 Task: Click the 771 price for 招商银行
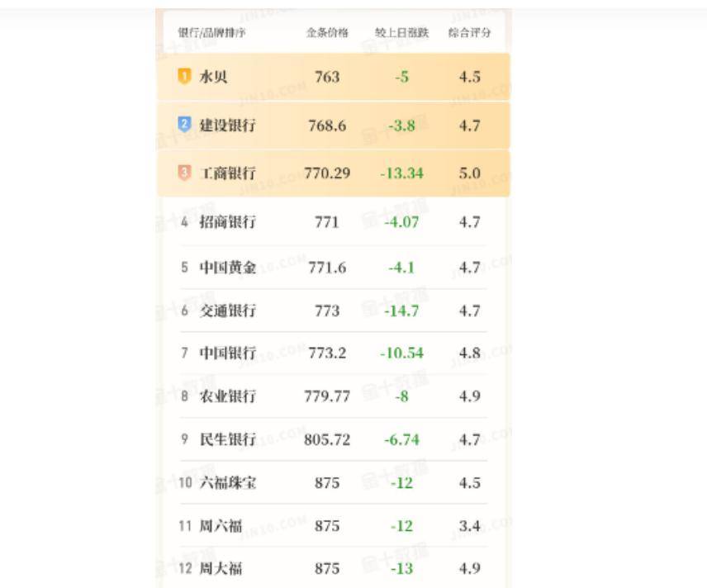[x=327, y=222]
